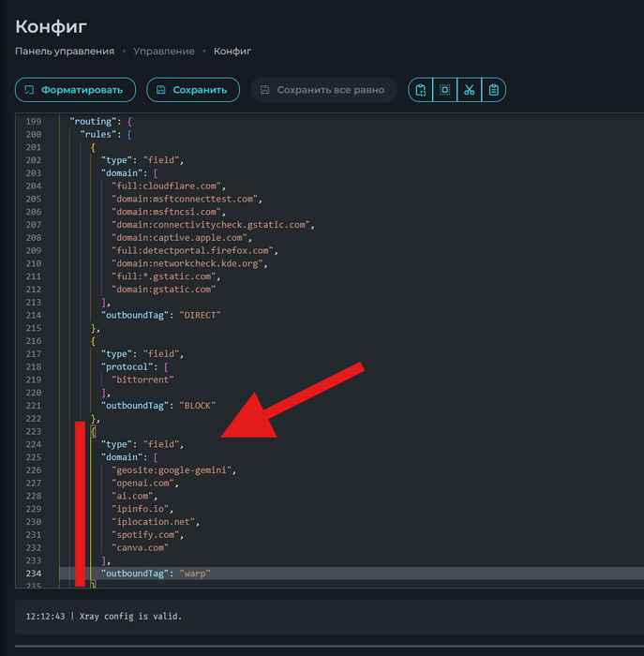
Task: Go to Управление in the breadcrumb
Action: click(x=164, y=51)
